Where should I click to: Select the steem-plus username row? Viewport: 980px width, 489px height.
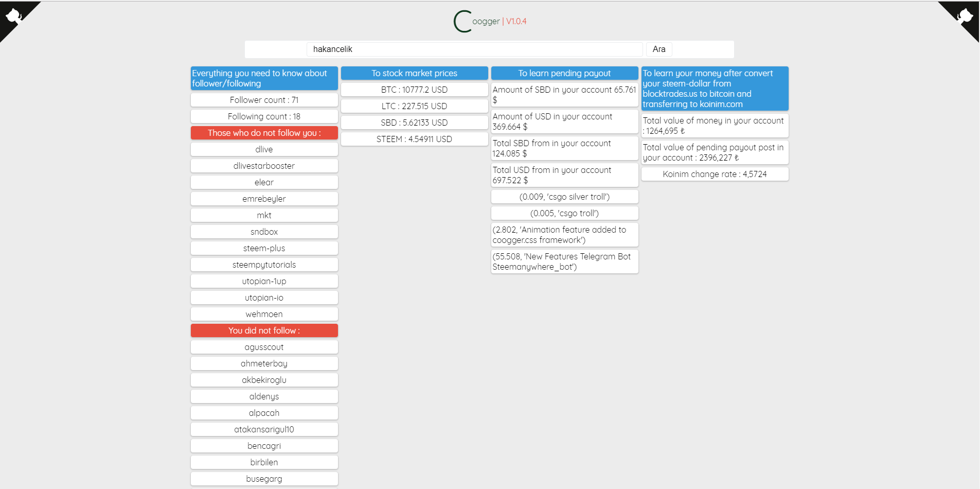264,248
